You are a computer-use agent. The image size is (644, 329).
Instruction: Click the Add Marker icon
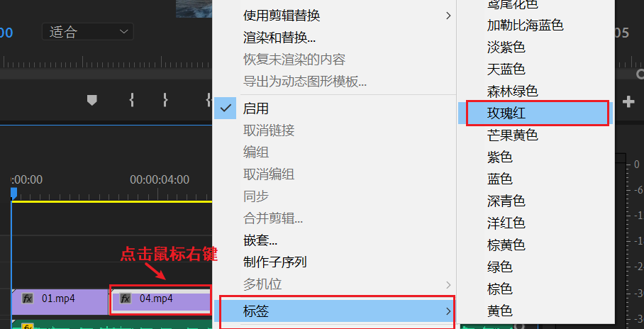[92, 100]
